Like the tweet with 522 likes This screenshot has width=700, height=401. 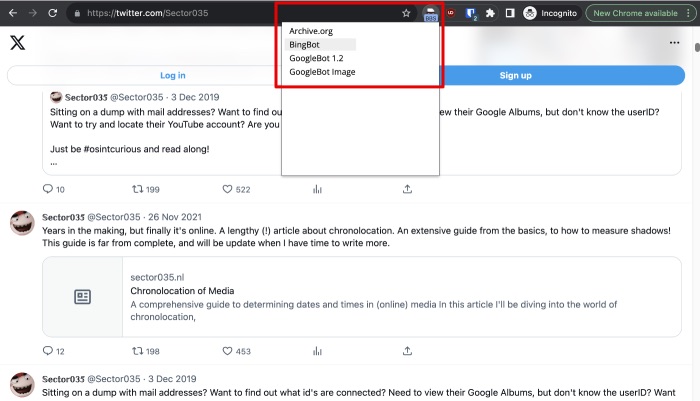click(237, 189)
